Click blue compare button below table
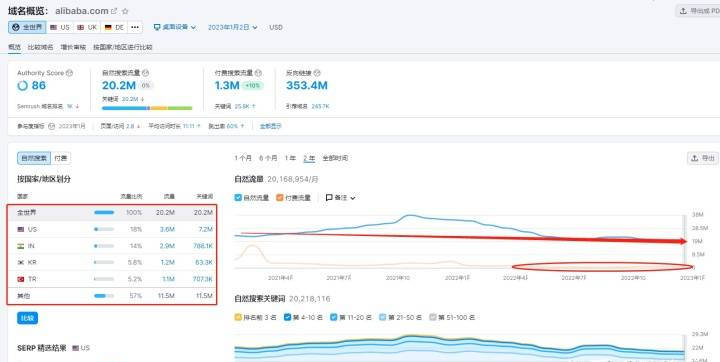The image size is (720, 362). tap(28, 318)
